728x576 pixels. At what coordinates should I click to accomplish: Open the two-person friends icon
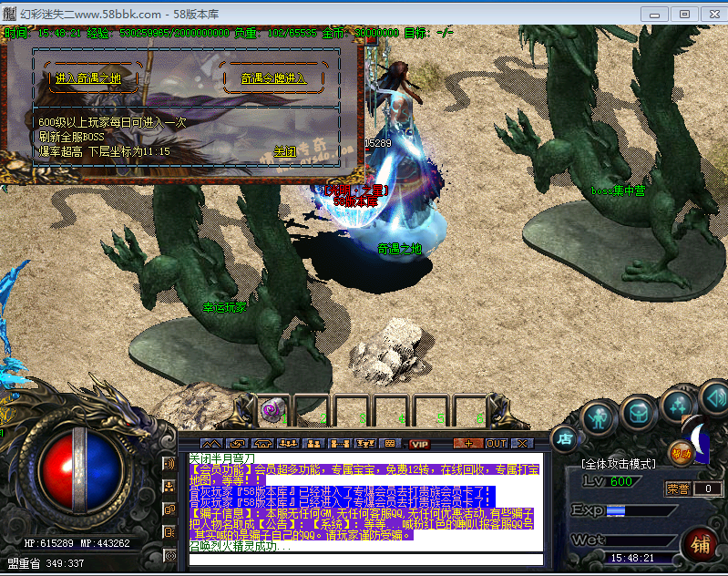click(313, 444)
